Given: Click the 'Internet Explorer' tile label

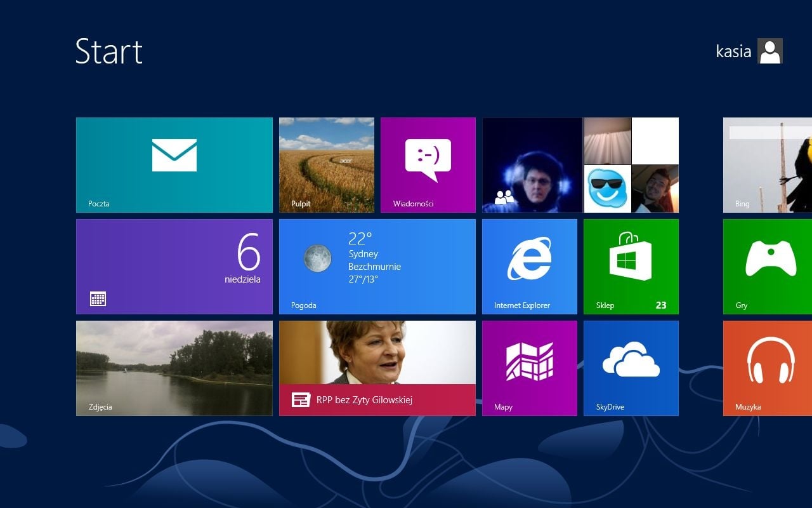Looking at the screenshot, I should coord(522,305).
